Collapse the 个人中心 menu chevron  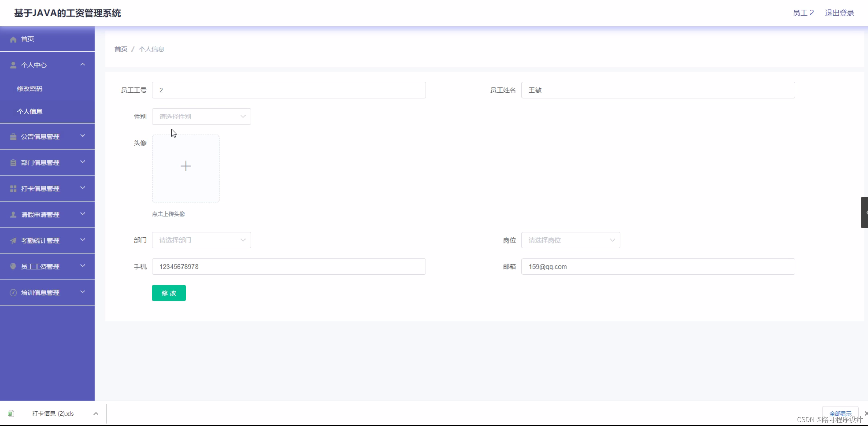[83, 64]
